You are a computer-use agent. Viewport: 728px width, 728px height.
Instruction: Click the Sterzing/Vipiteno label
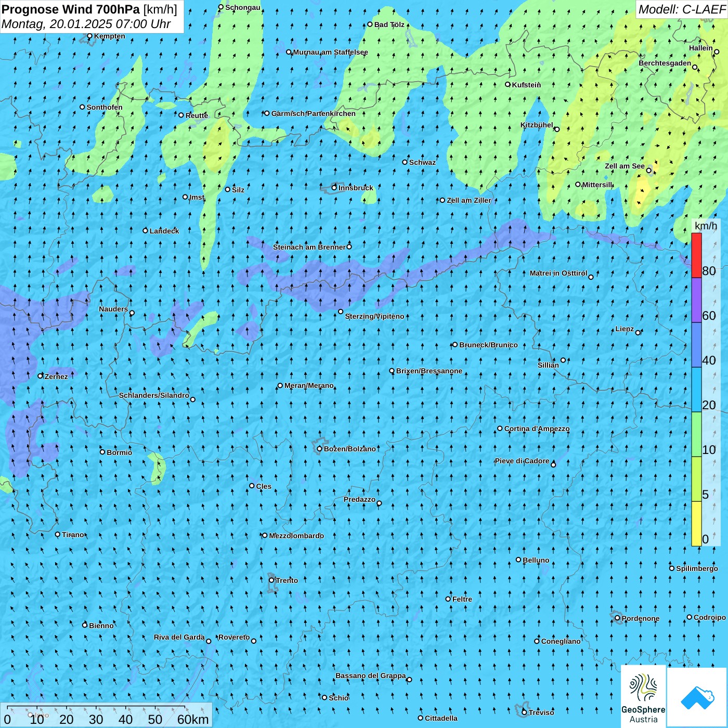point(374,316)
